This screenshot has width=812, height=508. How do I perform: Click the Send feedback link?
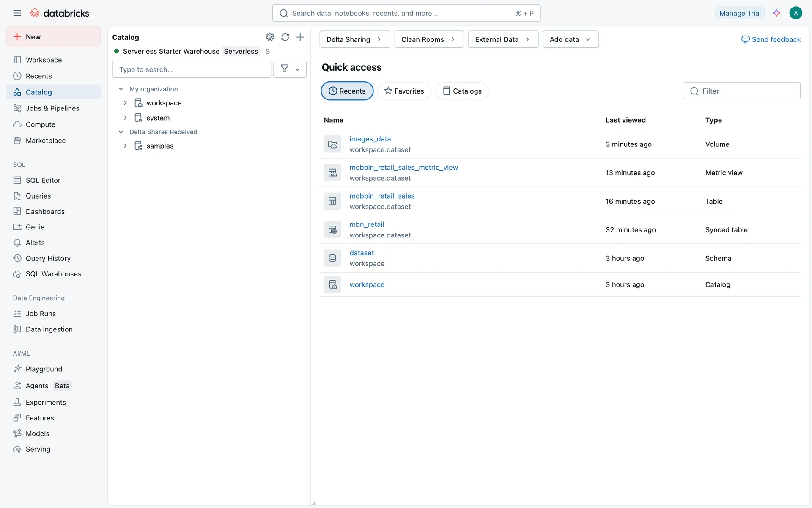click(x=771, y=39)
